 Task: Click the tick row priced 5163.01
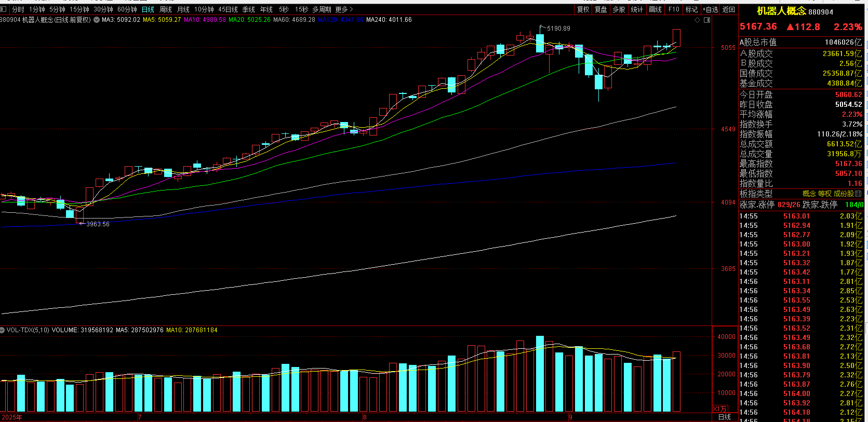(x=801, y=216)
